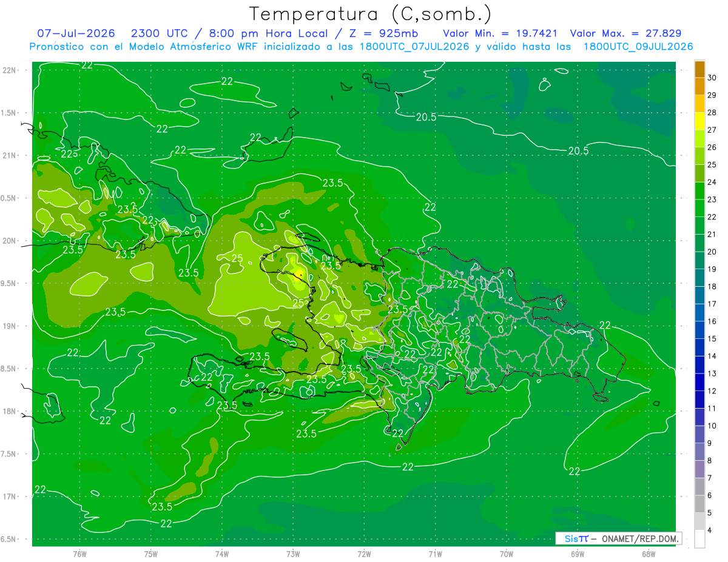728x562 pixels.
Task: Click the lime legend swatch between 25 and 26
Action: 699,156
